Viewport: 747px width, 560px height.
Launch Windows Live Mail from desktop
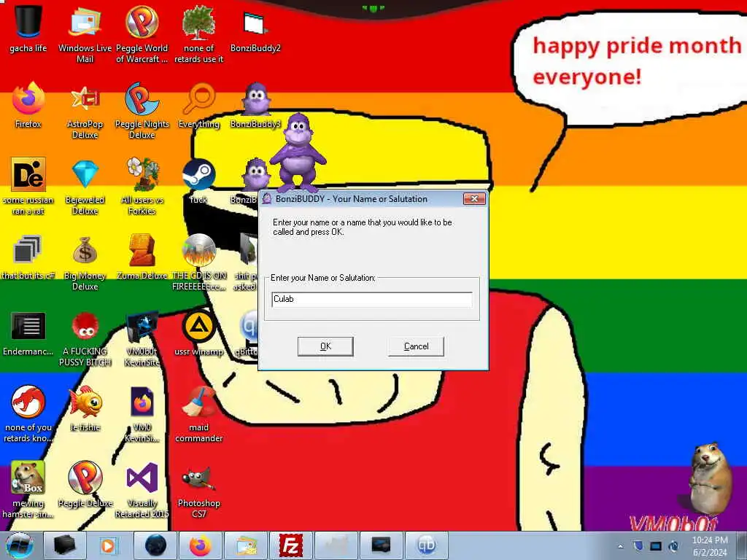[x=85, y=21]
